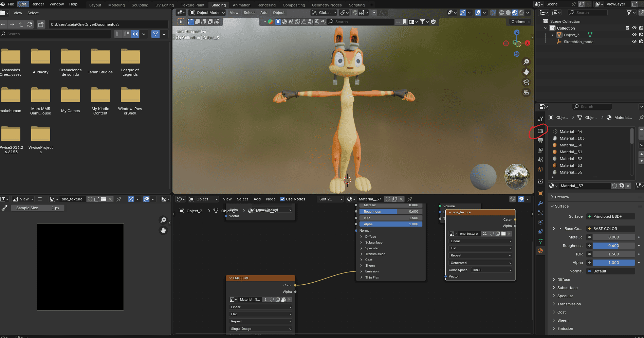Click the image editor zoom gizmo
644x338 pixels.
[x=163, y=220]
